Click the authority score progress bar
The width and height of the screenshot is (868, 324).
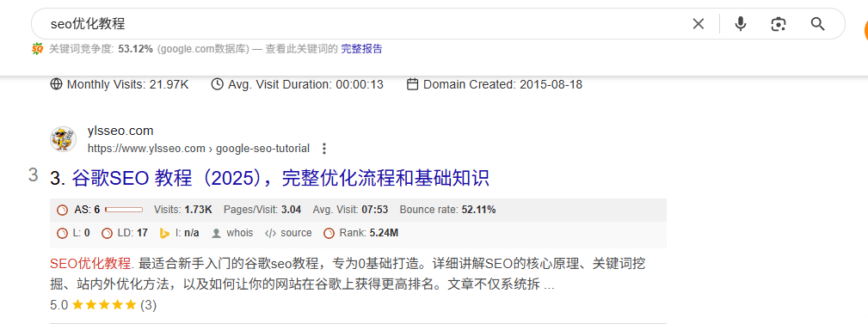pyautogui.click(x=123, y=210)
